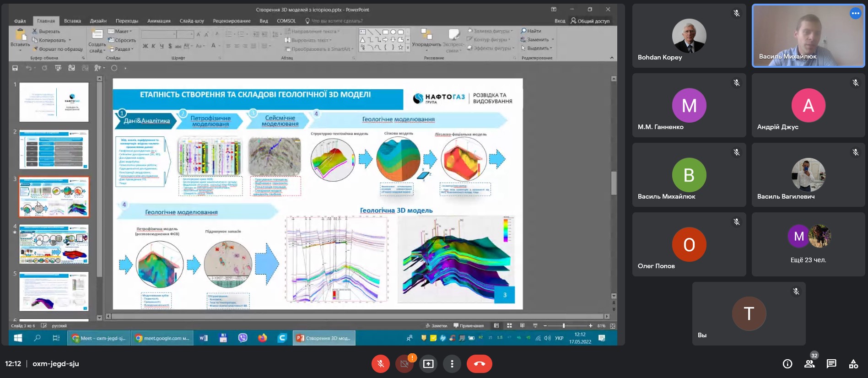The height and width of the screenshot is (378, 868).
Task: Open options on Василь Михайлюк video tile
Action: click(x=855, y=13)
